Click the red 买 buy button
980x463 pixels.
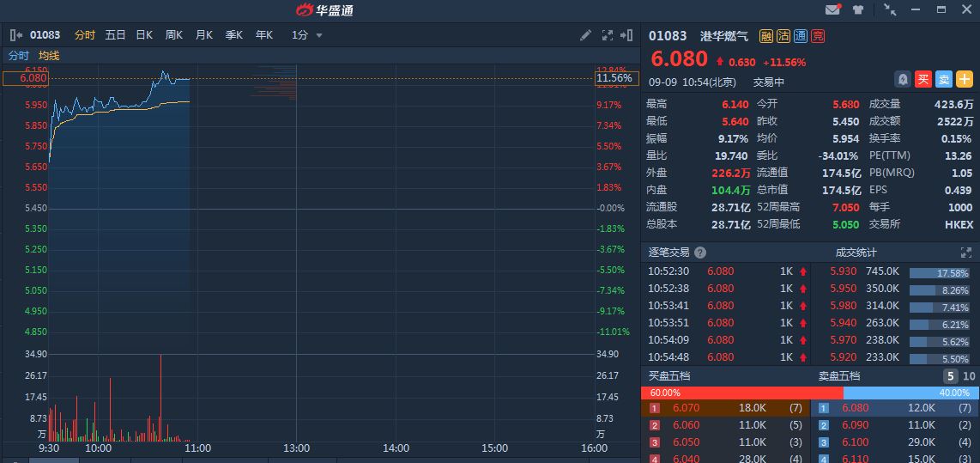(x=923, y=79)
